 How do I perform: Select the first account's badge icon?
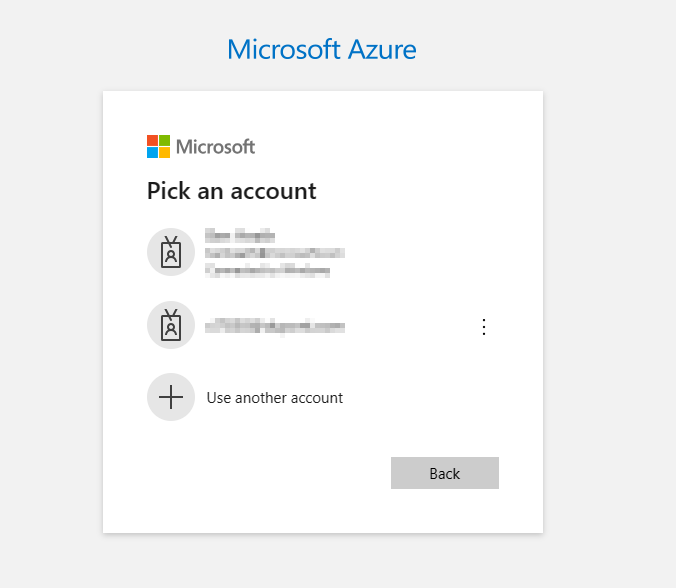[x=171, y=252]
